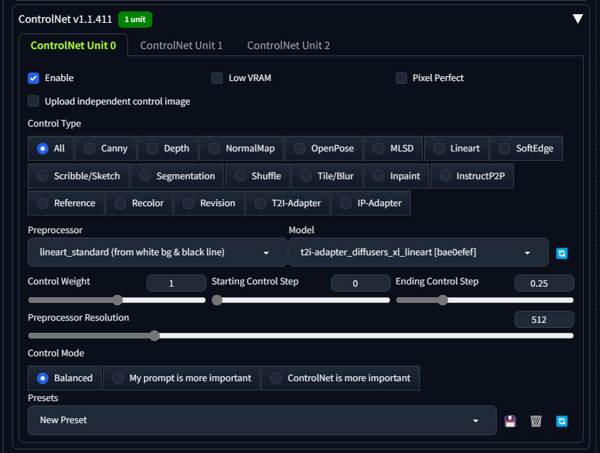
Task: Select OpenPose control type
Action: tap(324, 148)
